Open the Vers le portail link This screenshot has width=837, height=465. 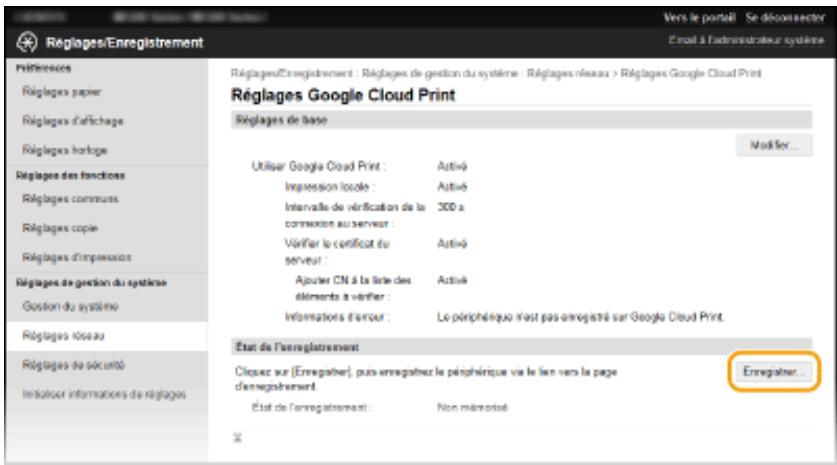(699, 18)
